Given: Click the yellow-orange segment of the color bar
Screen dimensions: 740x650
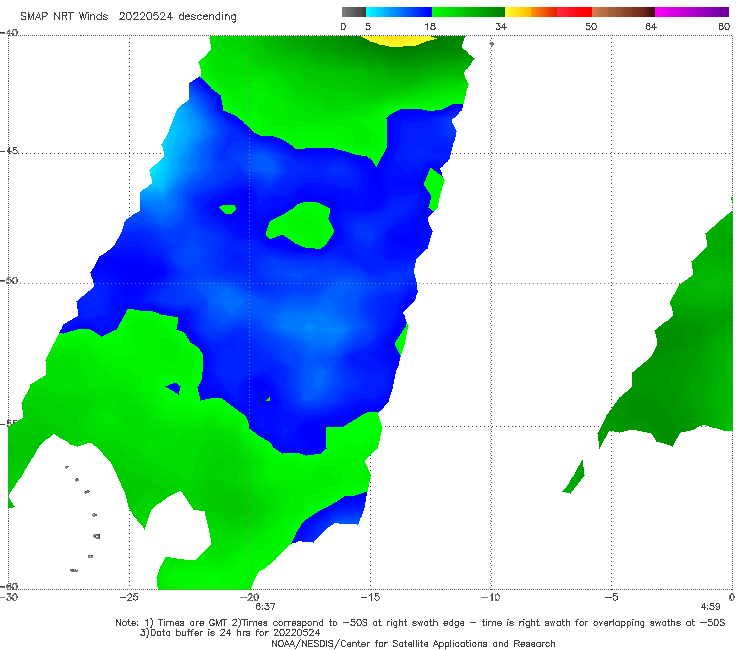Looking at the screenshot, I should point(530,12).
